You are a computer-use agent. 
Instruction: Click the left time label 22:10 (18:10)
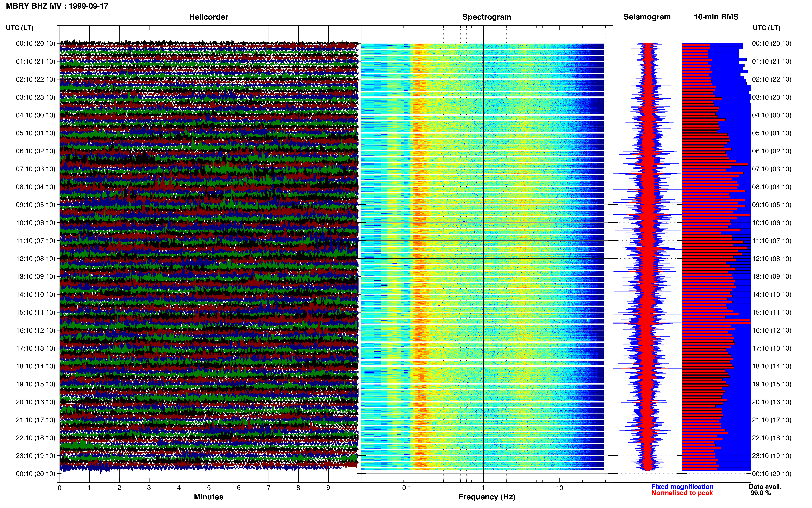(x=36, y=438)
